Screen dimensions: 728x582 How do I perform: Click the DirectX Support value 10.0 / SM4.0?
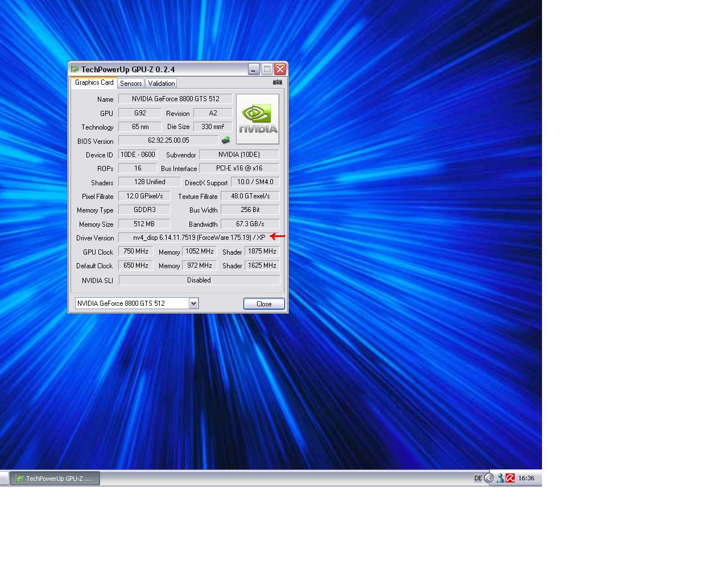tap(255, 182)
